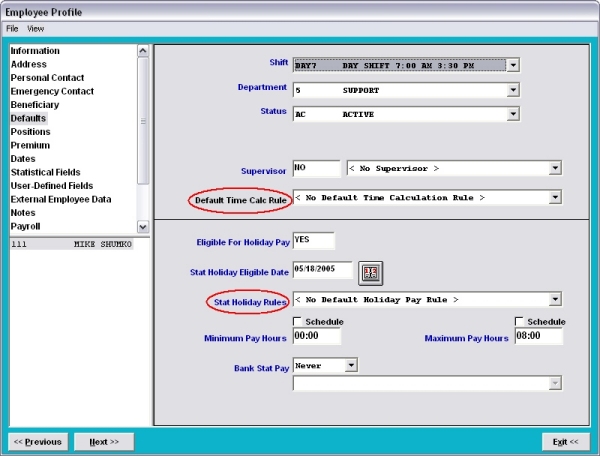The height and width of the screenshot is (456, 600).
Task: Click the << Previous button
Action: pos(38,442)
